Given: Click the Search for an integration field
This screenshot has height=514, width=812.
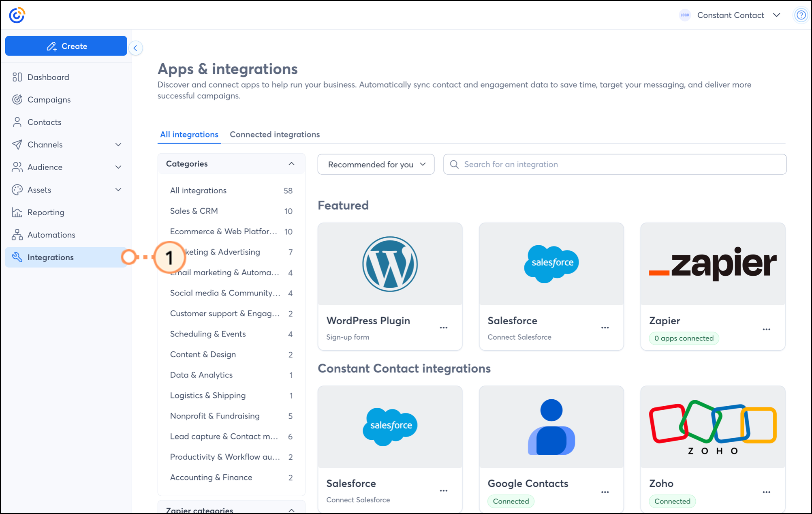Looking at the screenshot, I should coord(614,164).
